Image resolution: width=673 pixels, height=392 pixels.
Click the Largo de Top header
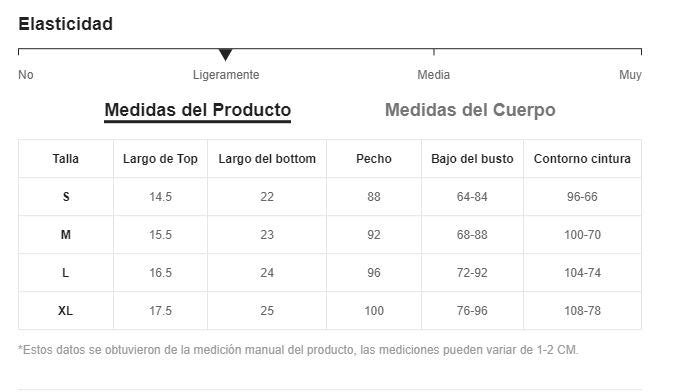click(160, 159)
